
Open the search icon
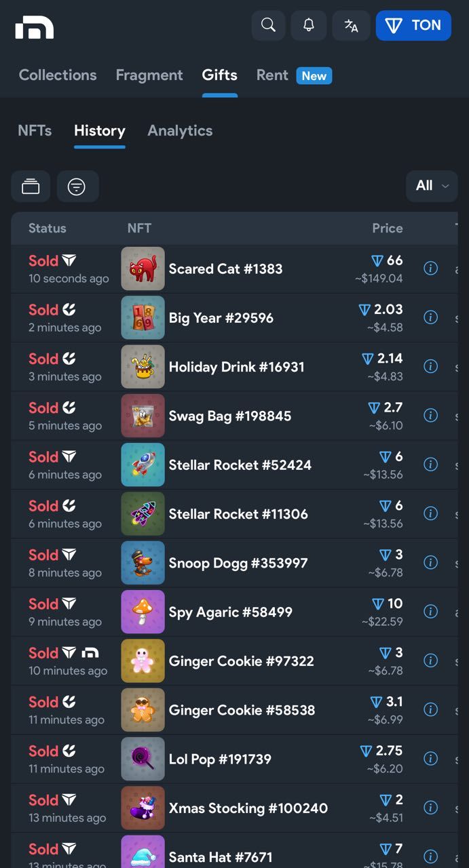point(268,25)
